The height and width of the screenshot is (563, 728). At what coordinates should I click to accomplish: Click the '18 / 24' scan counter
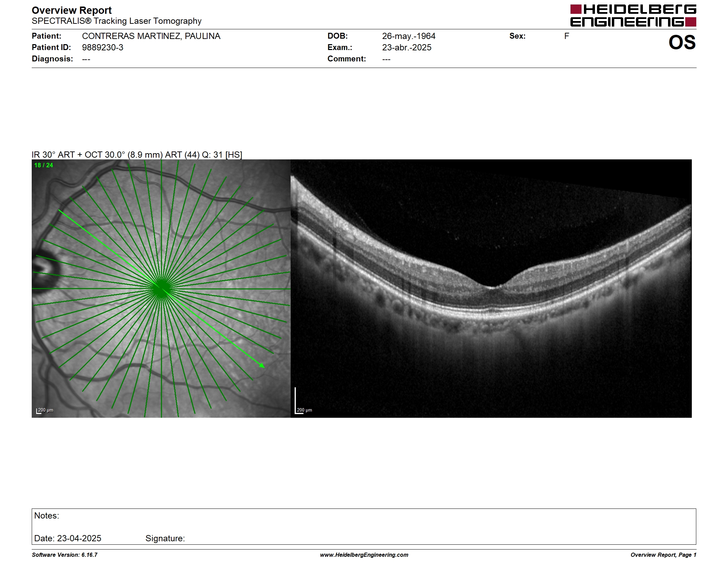point(43,165)
